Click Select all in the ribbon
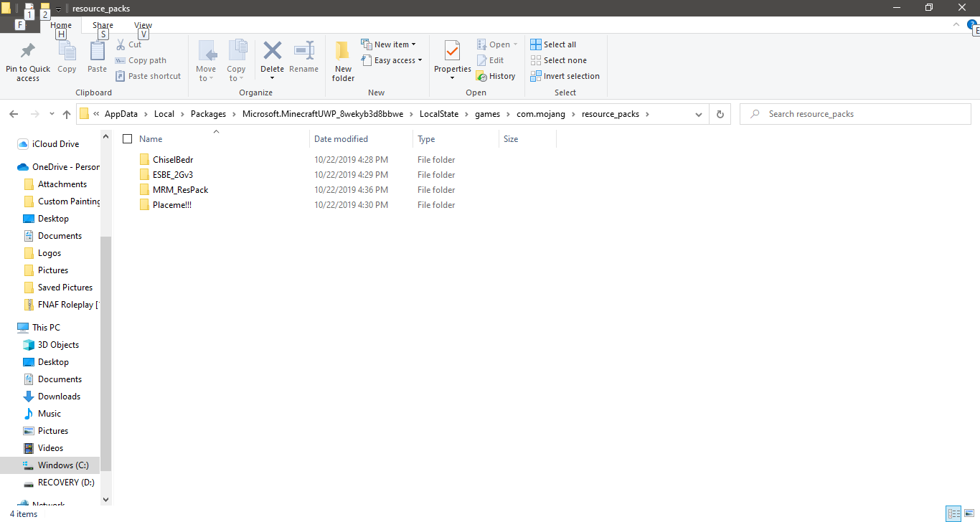980x522 pixels. coord(553,44)
